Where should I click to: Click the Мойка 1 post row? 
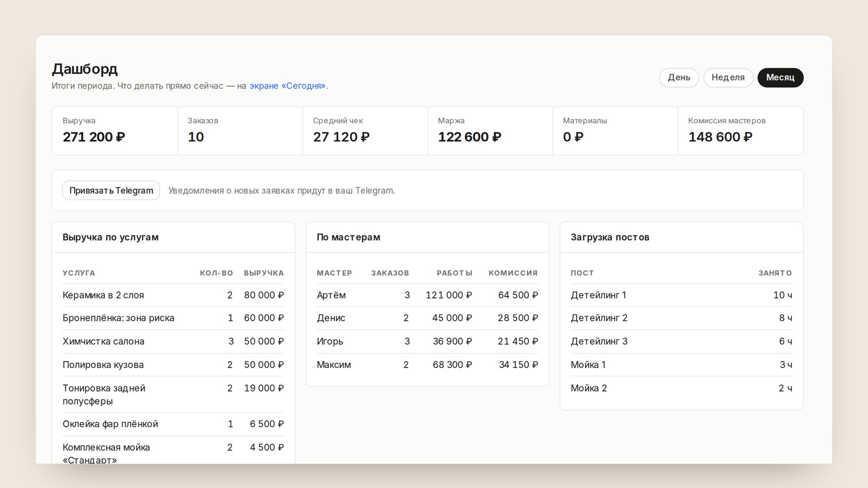tap(681, 365)
